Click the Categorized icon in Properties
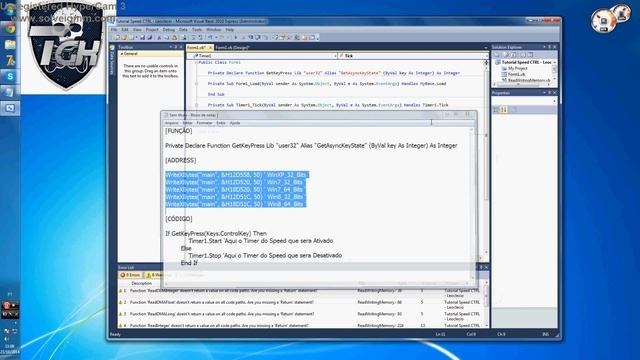The width and height of the screenshot is (640, 360). (497, 110)
